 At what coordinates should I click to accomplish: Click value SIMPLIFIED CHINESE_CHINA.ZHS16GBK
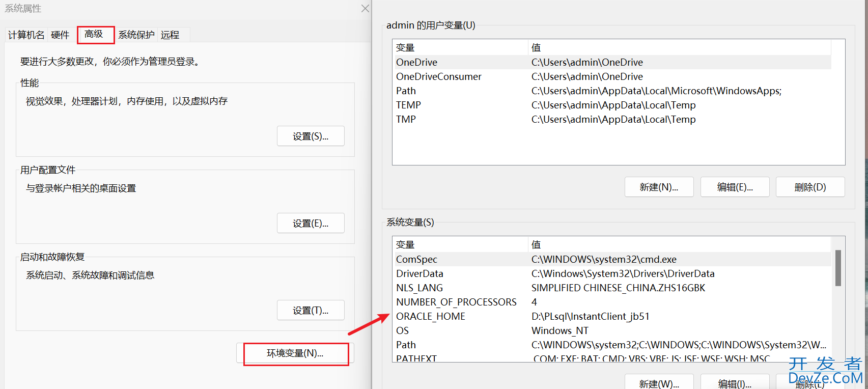[619, 288]
